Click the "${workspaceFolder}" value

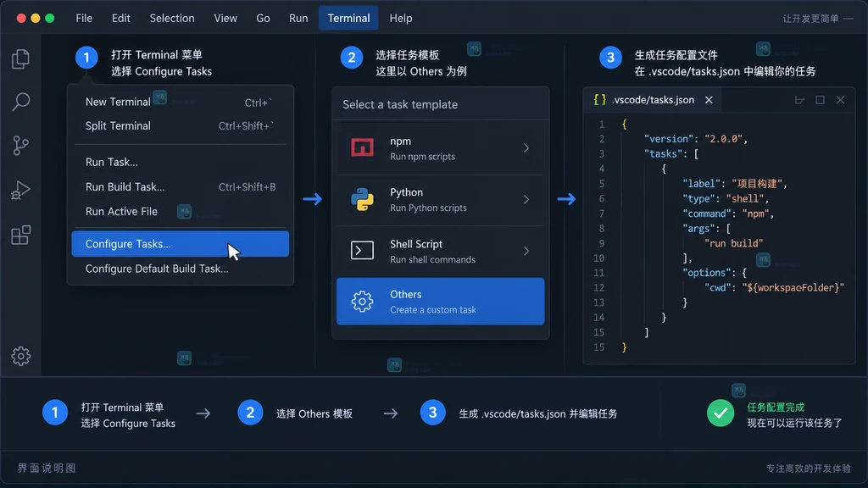793,288
